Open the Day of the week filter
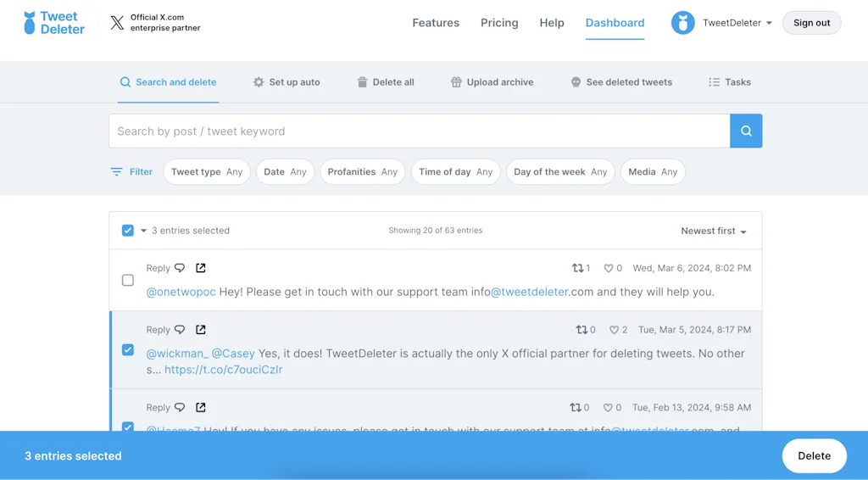The height and width of the screenshot is (480, 868). 560,171
